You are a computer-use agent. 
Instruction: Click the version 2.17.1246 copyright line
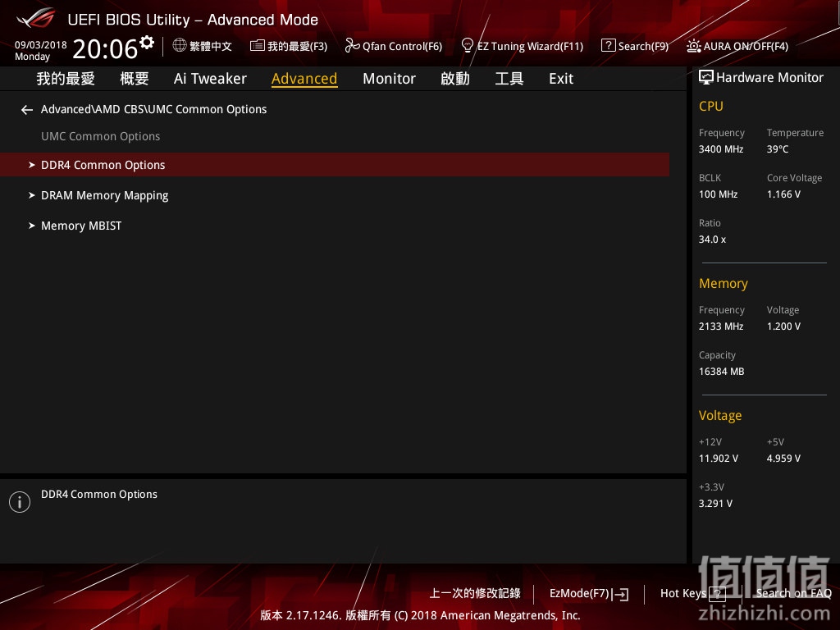(421, 615)
